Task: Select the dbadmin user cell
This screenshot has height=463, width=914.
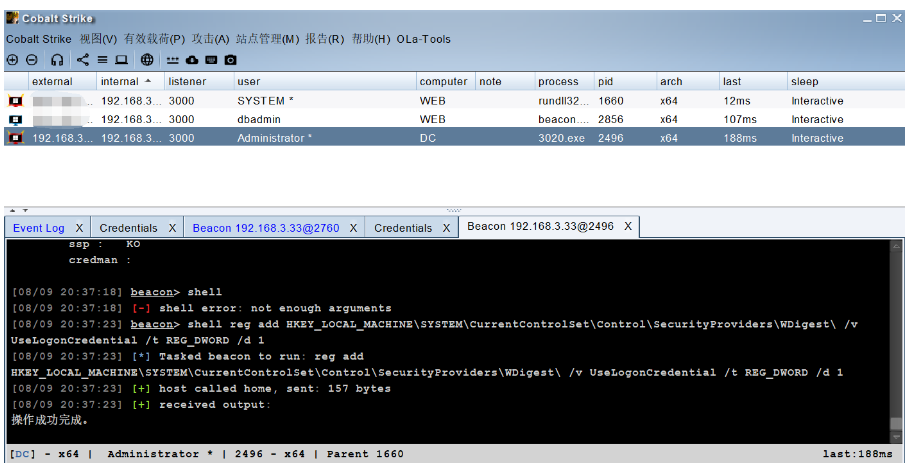Action: pyautogui.click(x=325, y=120)
